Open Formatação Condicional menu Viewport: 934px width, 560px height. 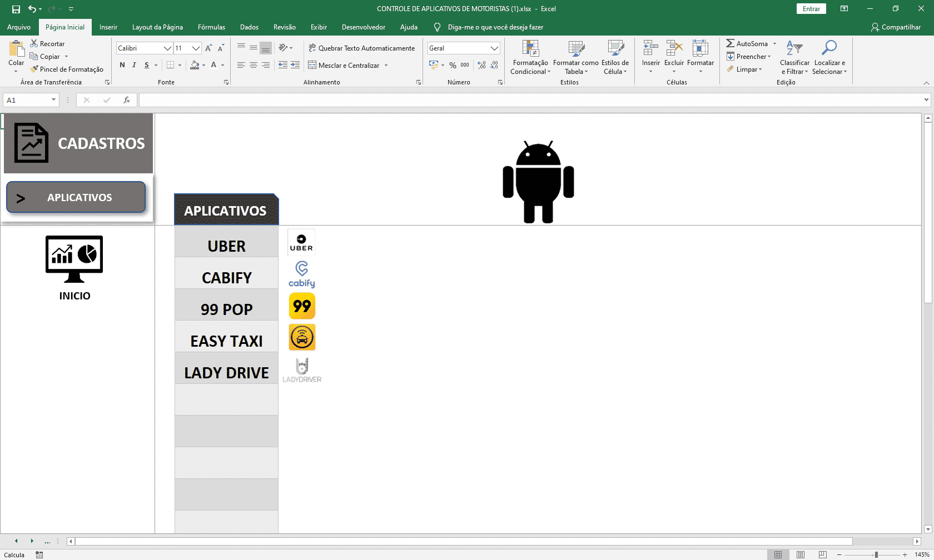point(530,57)
